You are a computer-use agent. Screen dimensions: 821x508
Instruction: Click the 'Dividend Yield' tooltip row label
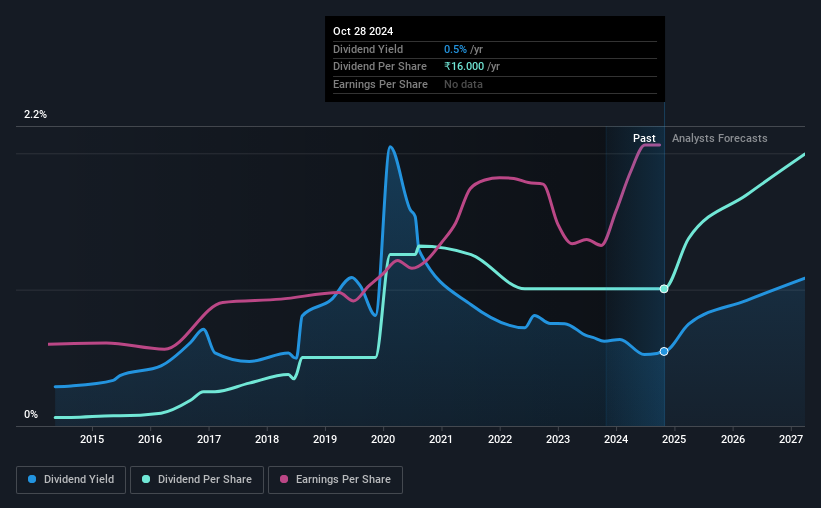click(x=368, y=49)
